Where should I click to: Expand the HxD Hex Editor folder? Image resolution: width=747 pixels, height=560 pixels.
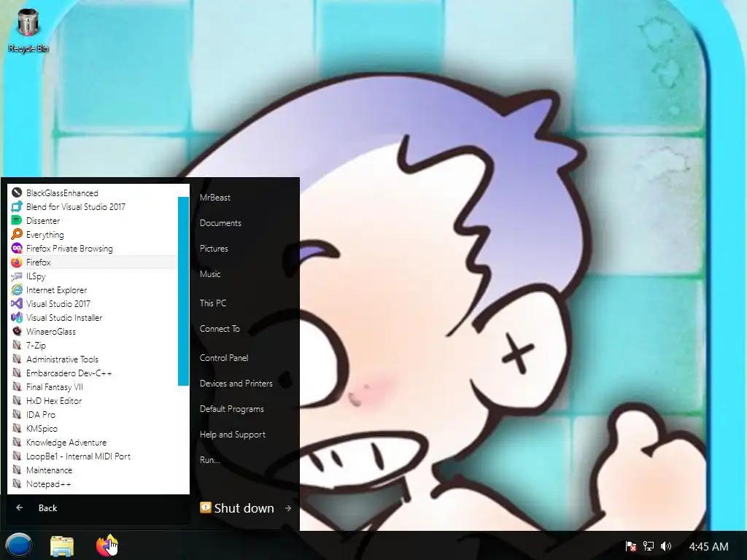[x=93, y=400]
